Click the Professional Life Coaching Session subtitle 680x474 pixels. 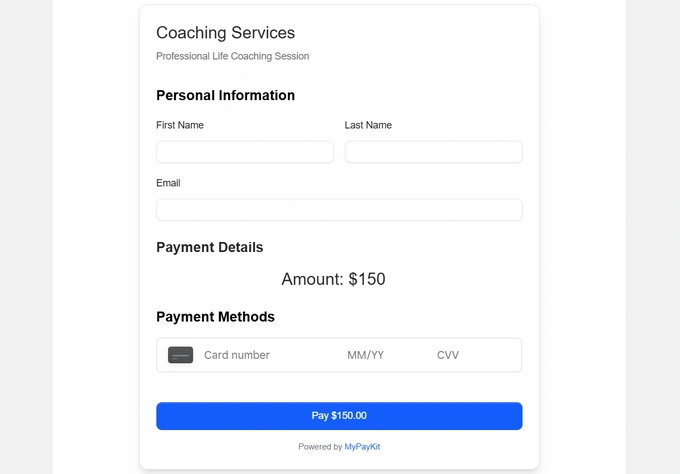point(232,56)
